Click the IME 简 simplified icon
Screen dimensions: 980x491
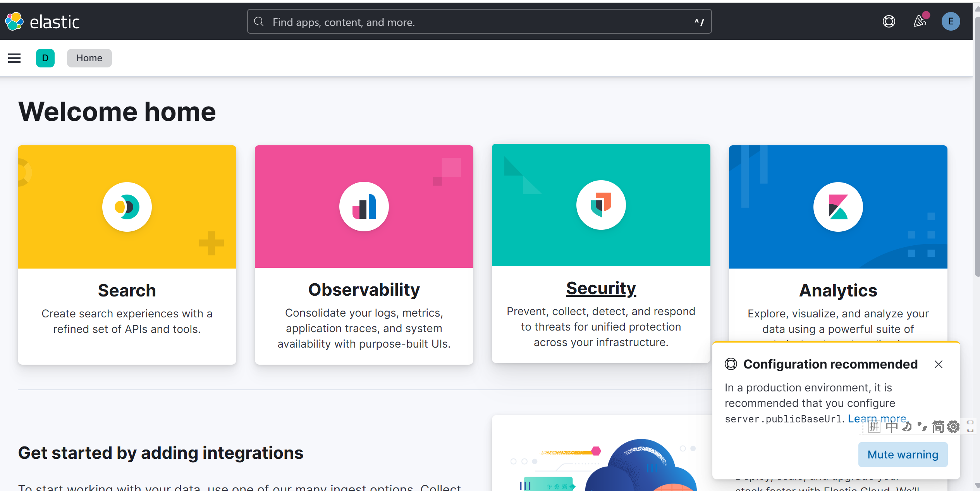pos(938,427)
